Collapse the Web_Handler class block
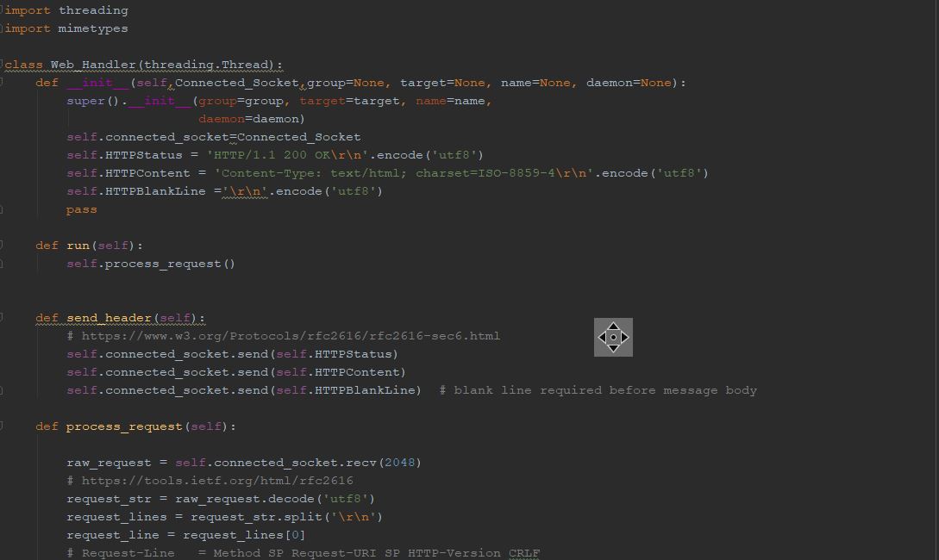This screenshot has width=939, height=560. click(x=3, y=65)
